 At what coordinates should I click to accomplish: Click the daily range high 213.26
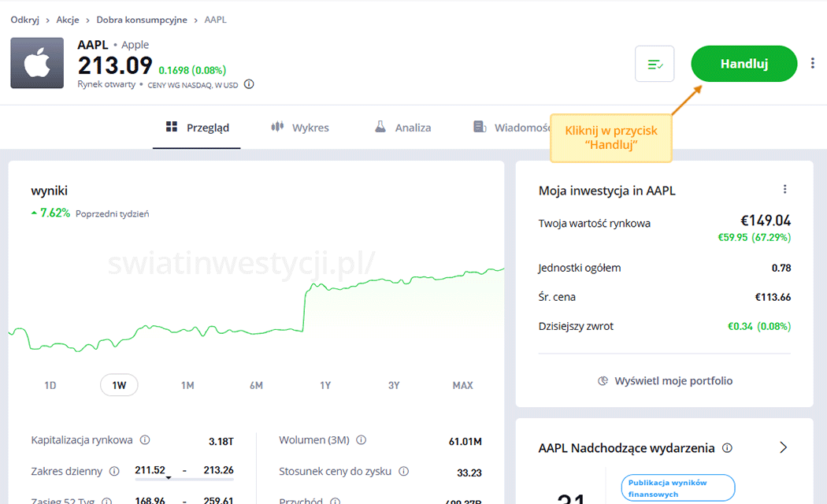click(218, 469)
